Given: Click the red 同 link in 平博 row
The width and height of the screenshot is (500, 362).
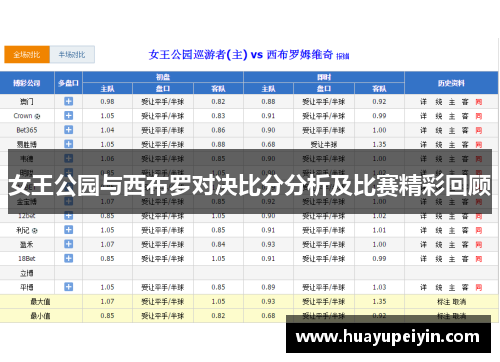Looking at the screenshot, I should click(479, 287).
